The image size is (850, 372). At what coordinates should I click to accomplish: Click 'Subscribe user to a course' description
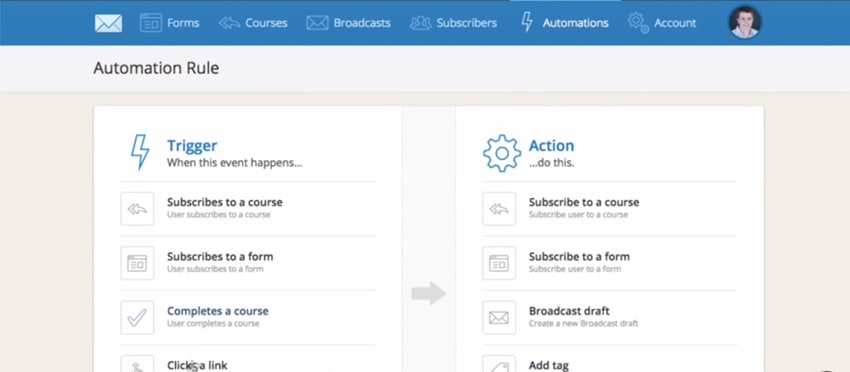578,215
